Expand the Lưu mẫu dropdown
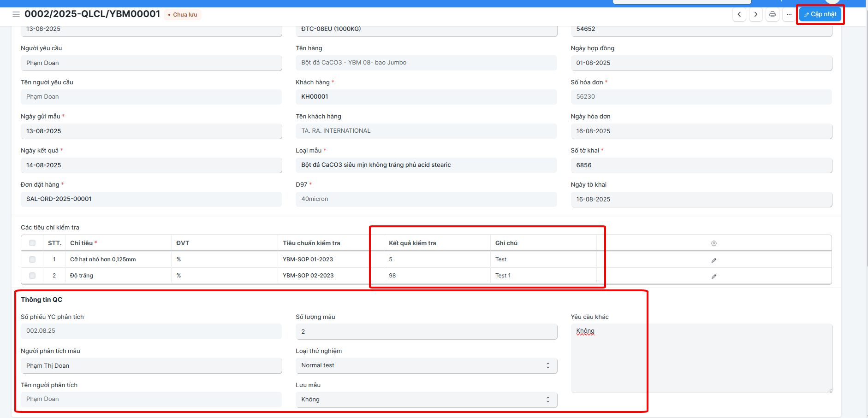The width and height of the screenshot is (868, 418). (426, 400)
